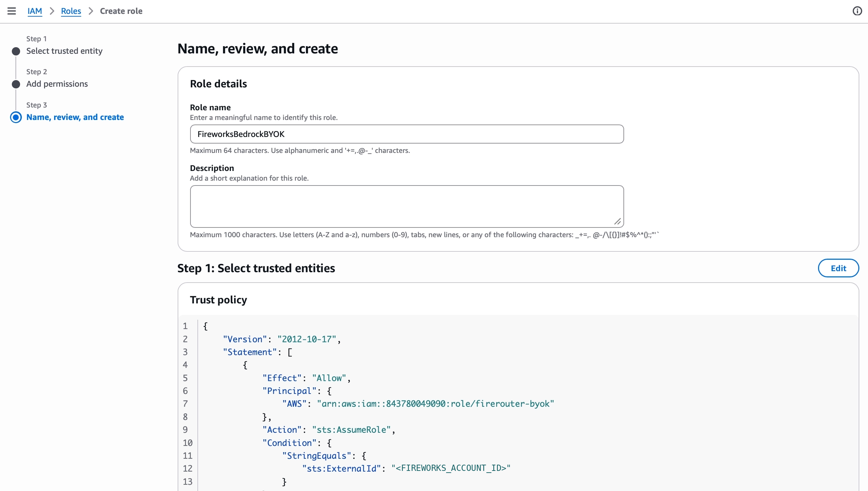
Task: Click the "Principal" key on line 6
Action: coord(289,391)
